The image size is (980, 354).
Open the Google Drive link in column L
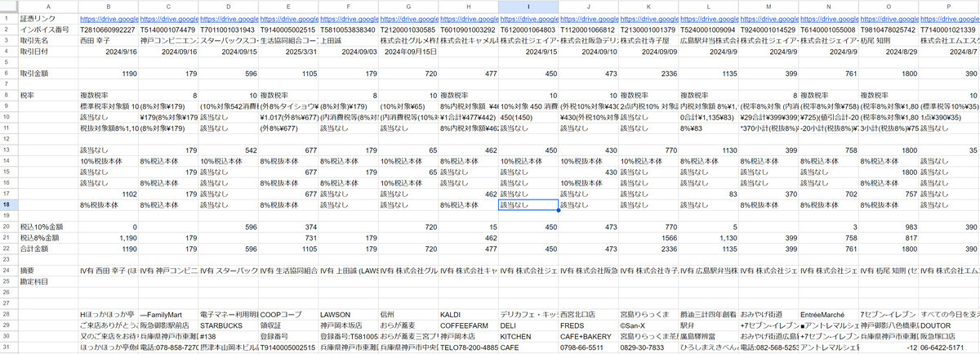[709, 17]
